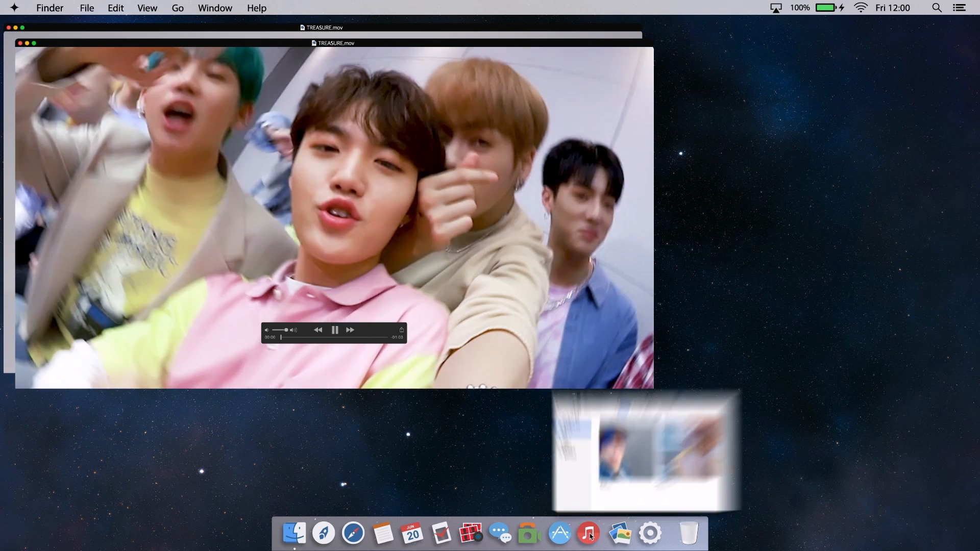Click the battery status icon
Screen dimensions: 980x551
(x=830, y=8)
